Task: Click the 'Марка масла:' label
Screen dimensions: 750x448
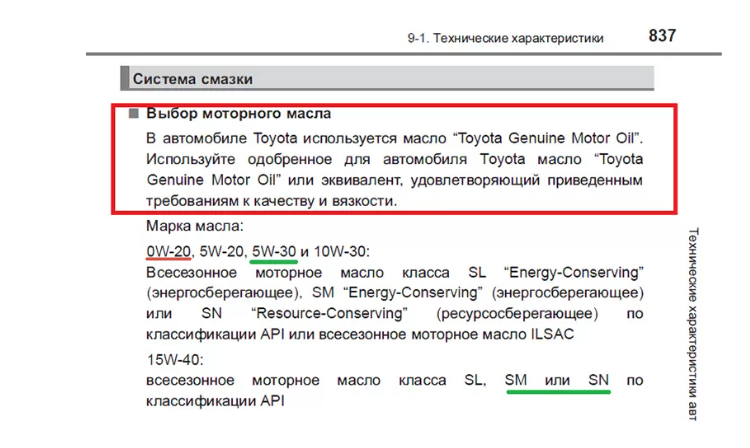Action: (x=195, y=226)
